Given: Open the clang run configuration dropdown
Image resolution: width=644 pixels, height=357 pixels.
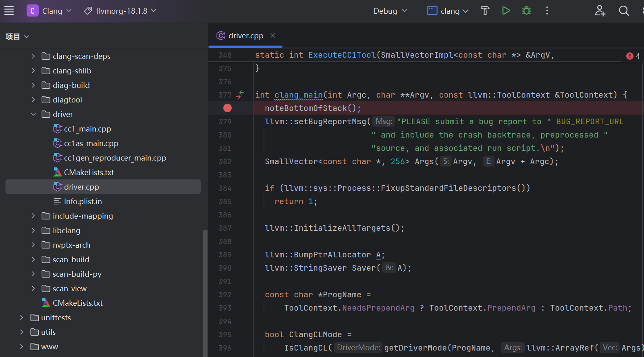Looking at the screenshot, I should [448, 11].
